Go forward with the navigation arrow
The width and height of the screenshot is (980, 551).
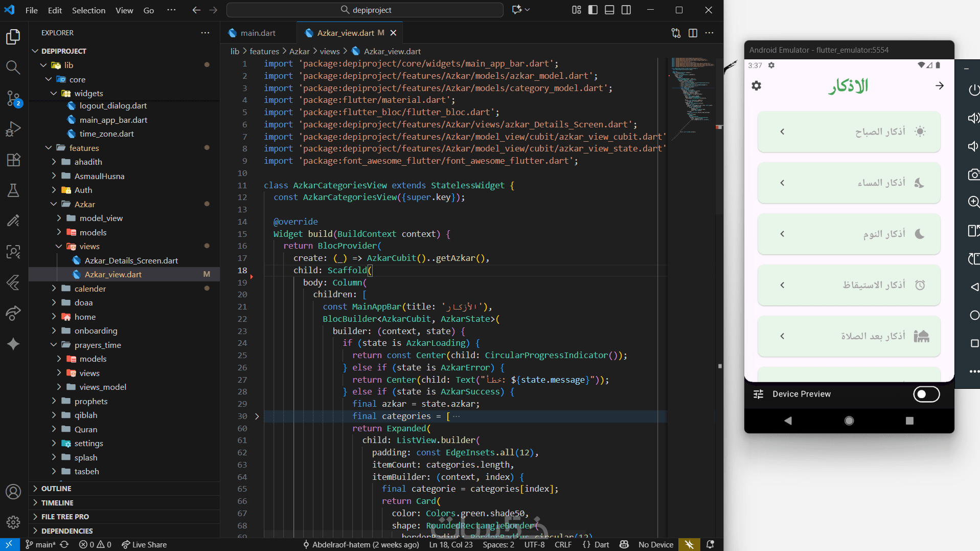point(213,10)
